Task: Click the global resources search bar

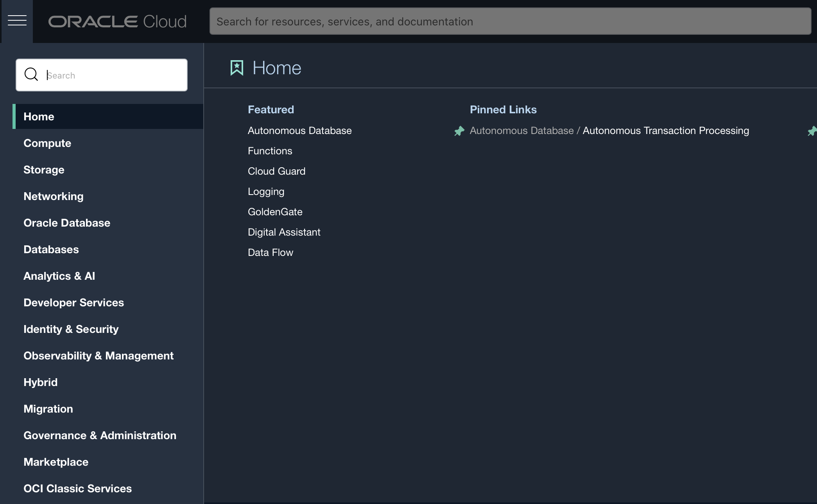Action: 510,21
